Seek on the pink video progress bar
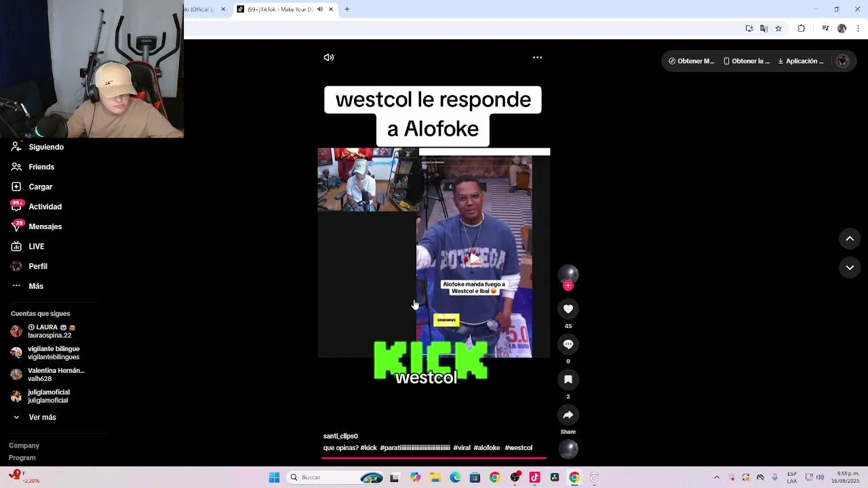 click(x=434, y=457)
